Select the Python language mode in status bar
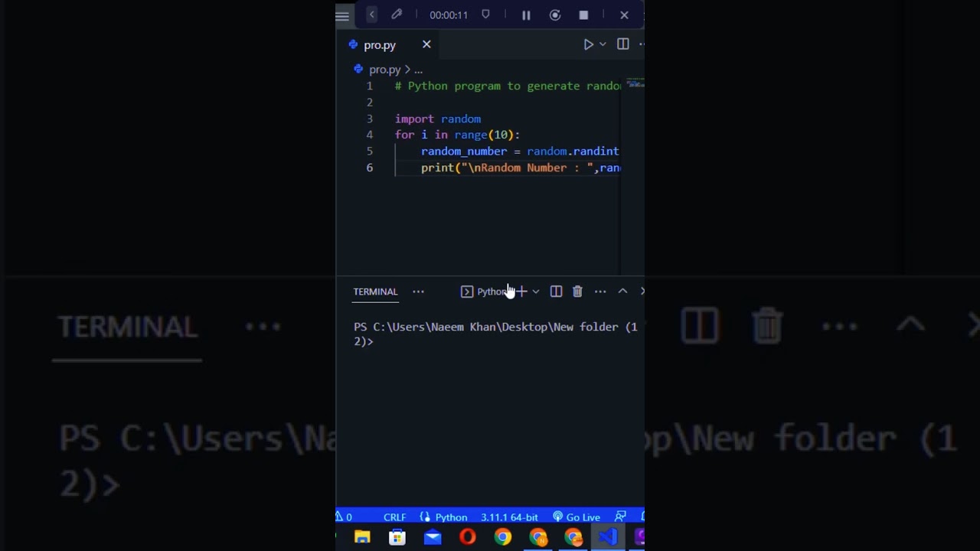Image resolution: width=980 pixels, height=551 pixels. 445,517
